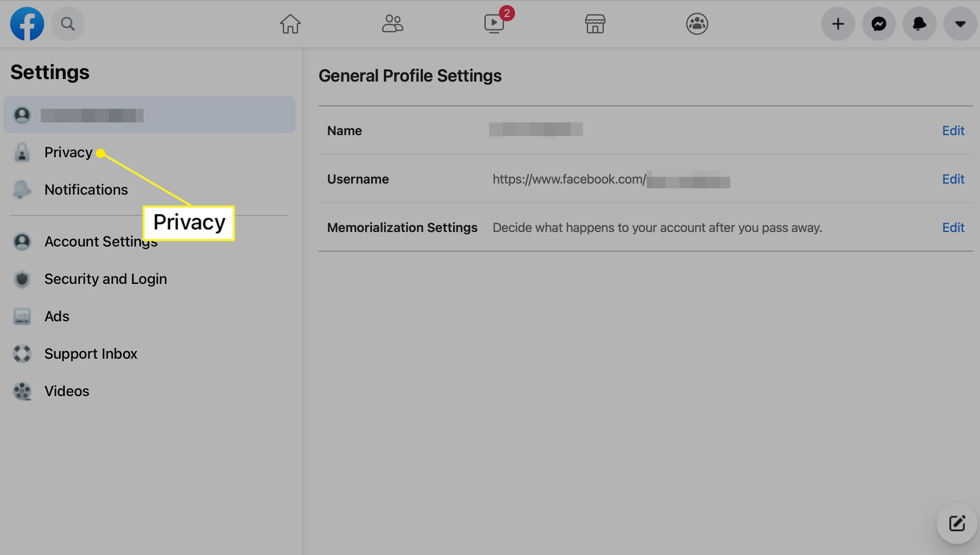Screen dimensions: 980x555
Task: Edit the account Username
Action: pyautogui.click(x=953, y=178)
